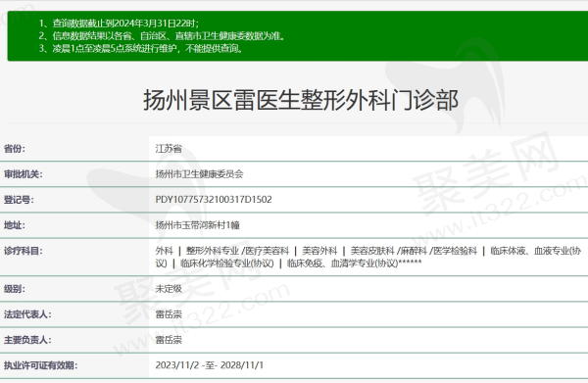The width and height of the screenshot is (588, 383).
Task: Click the 诊疗科目 label
Action: coord(23,251)
